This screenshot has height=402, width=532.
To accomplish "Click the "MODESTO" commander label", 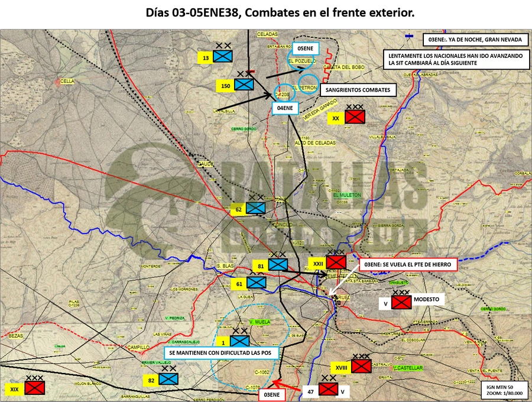I will pyautogui.click(x=426, y=300).
